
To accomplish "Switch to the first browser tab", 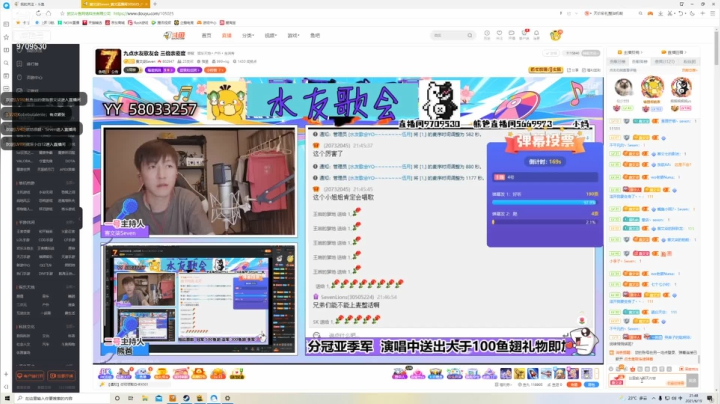I will (45, 4).
